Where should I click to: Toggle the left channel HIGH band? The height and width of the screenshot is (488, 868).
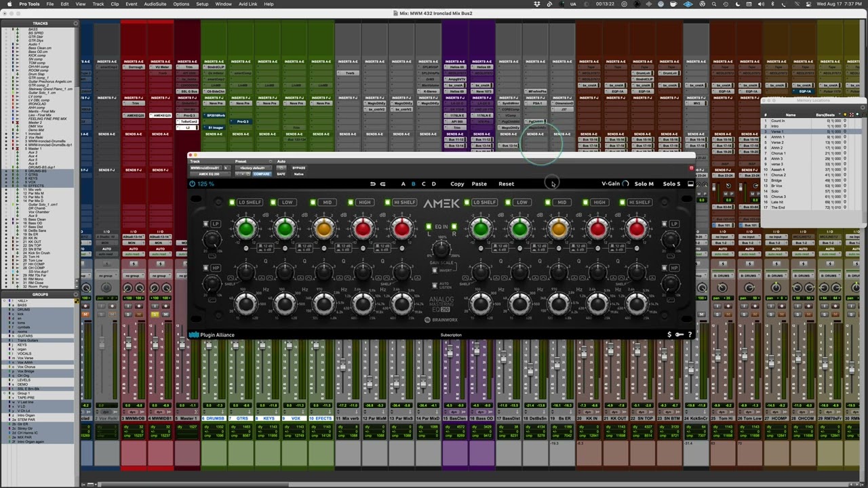tap(351, 202)
